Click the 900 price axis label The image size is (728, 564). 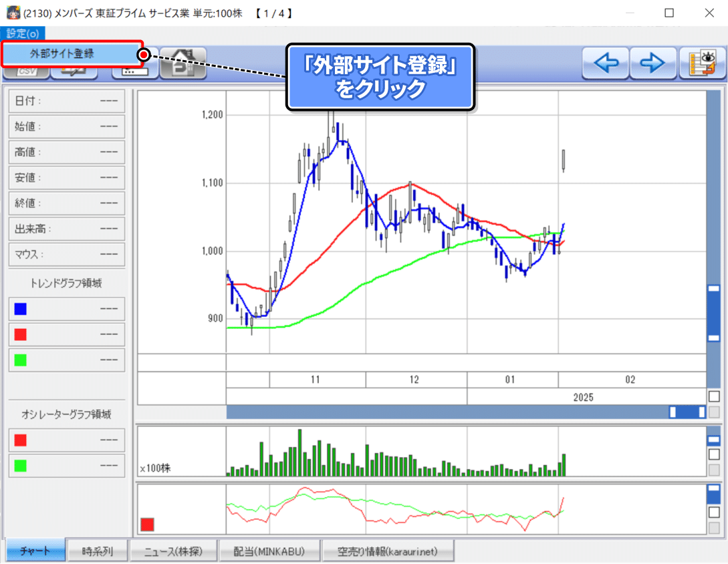point(215,319)
